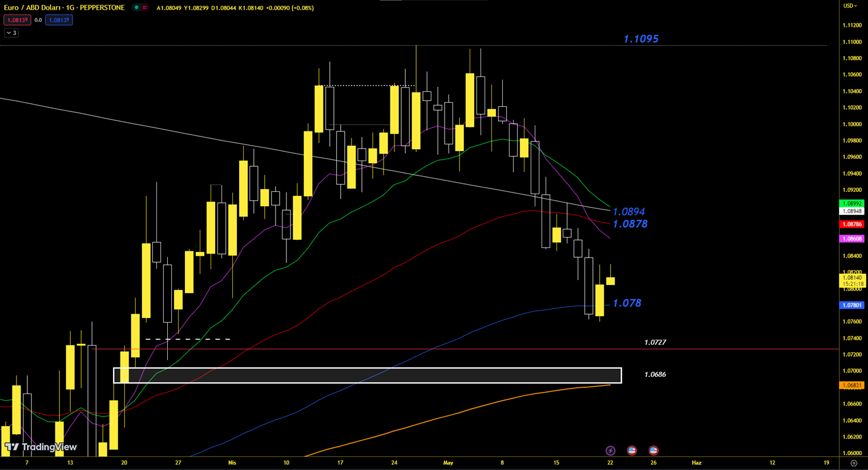Click the red sell price 1.08139 button
This screenshot has width=868, height=470.
click(17, 20)
